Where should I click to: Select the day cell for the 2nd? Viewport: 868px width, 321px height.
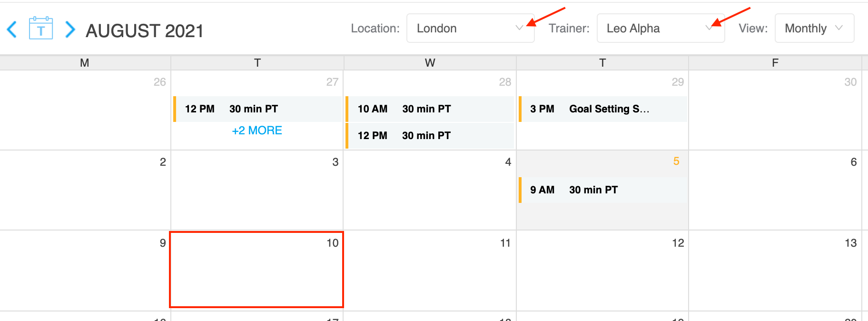tap(85, 190)
